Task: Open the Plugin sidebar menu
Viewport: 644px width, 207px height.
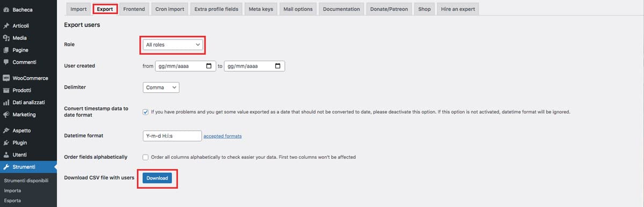Action: click(x=28, y=143)
